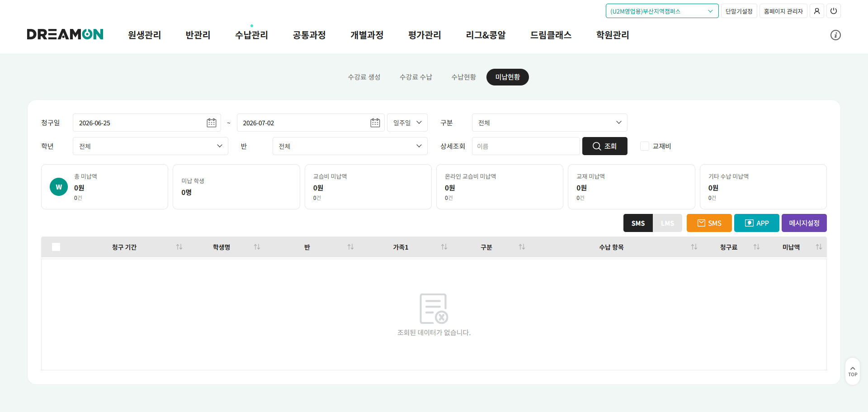Click the 단말기설정 button

pos(739,11)
